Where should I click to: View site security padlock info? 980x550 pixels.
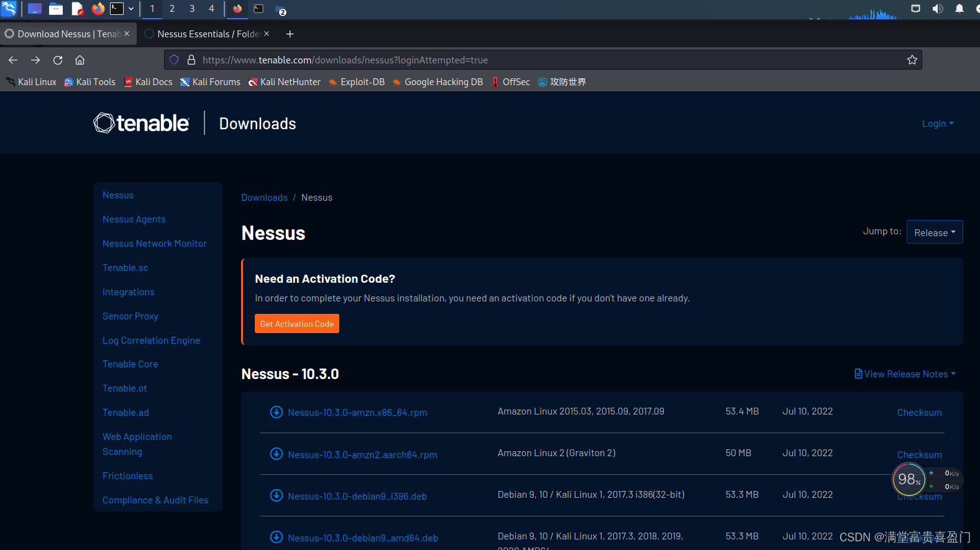[x=191, y=60]
